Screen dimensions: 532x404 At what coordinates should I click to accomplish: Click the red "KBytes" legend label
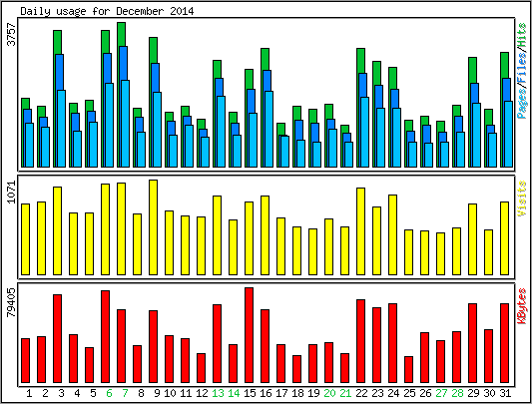point(522,306)
